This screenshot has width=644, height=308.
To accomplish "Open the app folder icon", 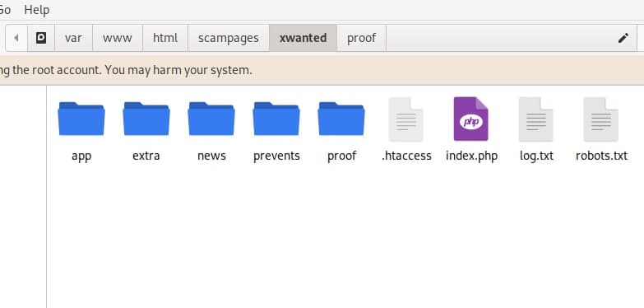I will tap(81, 119).
